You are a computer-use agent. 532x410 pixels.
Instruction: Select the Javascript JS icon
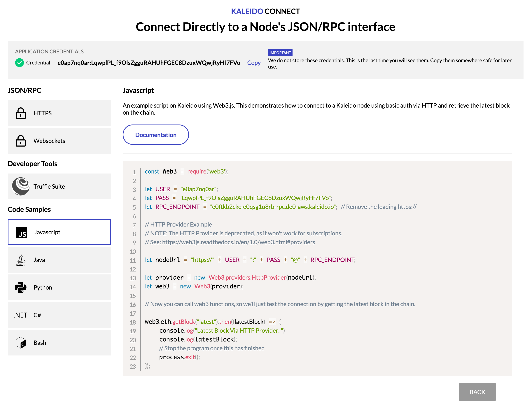pyautogui.click(x=21, y=232)
